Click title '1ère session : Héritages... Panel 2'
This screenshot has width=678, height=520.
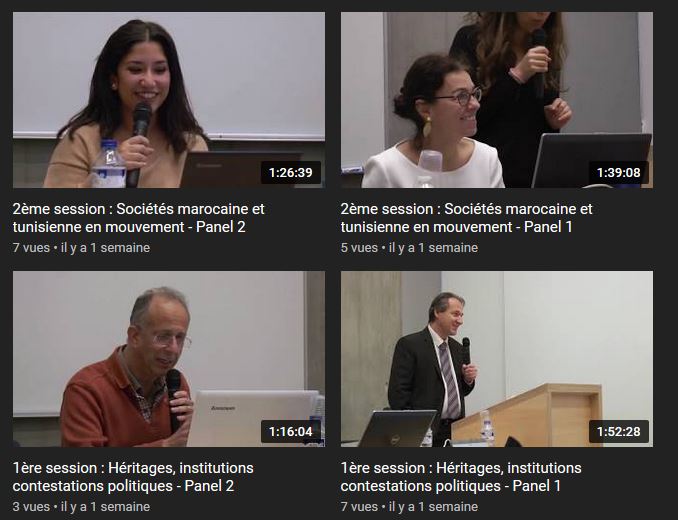(x=133, y=477)
